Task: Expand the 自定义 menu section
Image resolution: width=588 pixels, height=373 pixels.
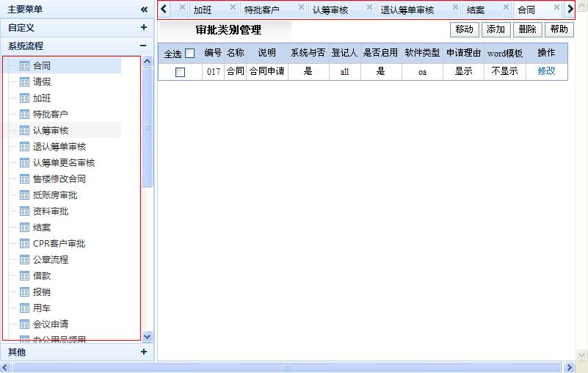Action: pyautogui.click(x=144, y=28)
